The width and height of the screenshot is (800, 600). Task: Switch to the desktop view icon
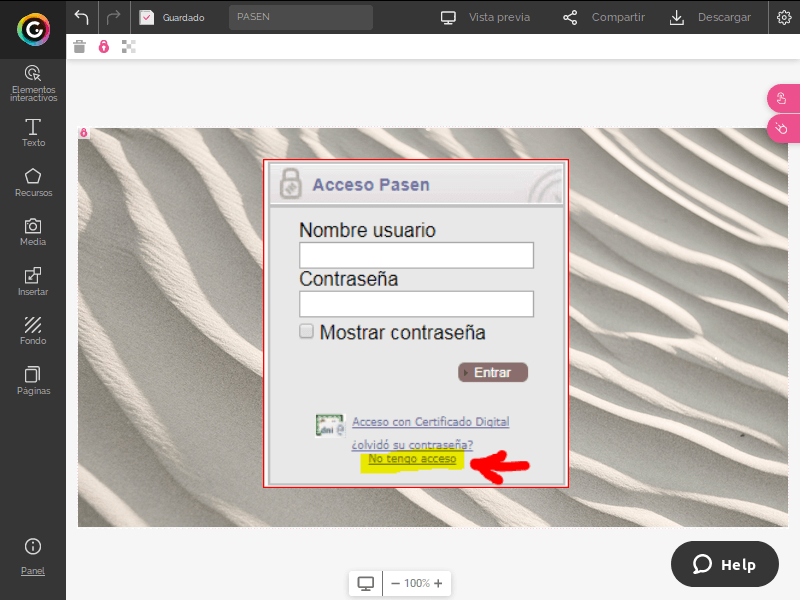pyautogui.click(x=365, y=583)
